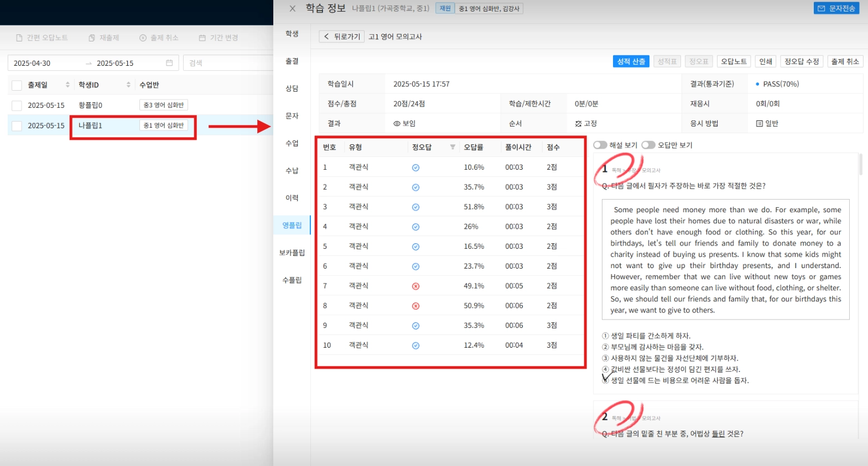The width and height of the screenshot is (868, 466).
Task: Click the correct-answer mark in question 6's row
Action: tap(415, 266)
